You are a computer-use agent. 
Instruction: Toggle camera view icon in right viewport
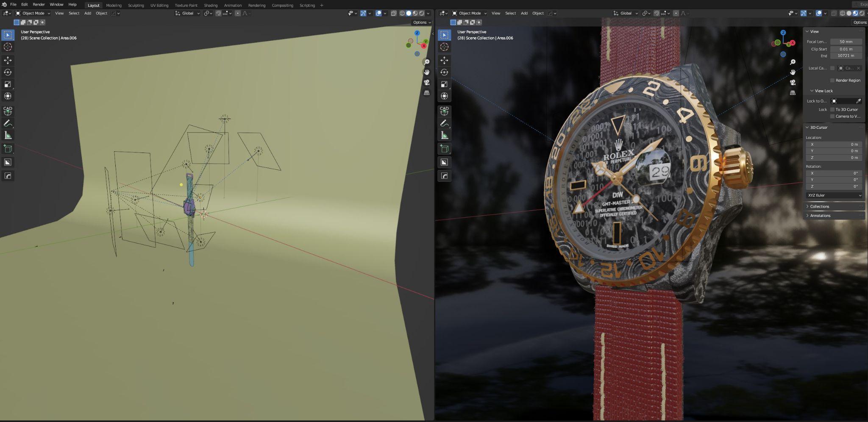[x=793, y=82]
